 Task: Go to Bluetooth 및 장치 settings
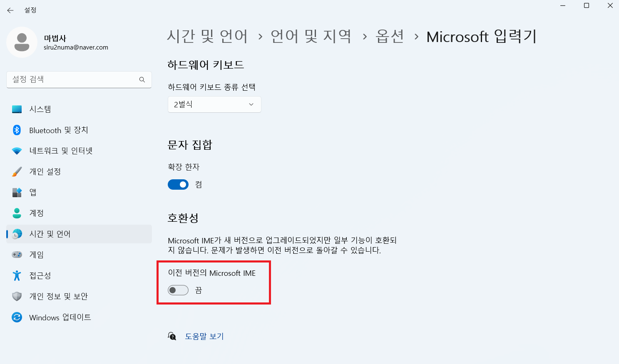(79, 130)
